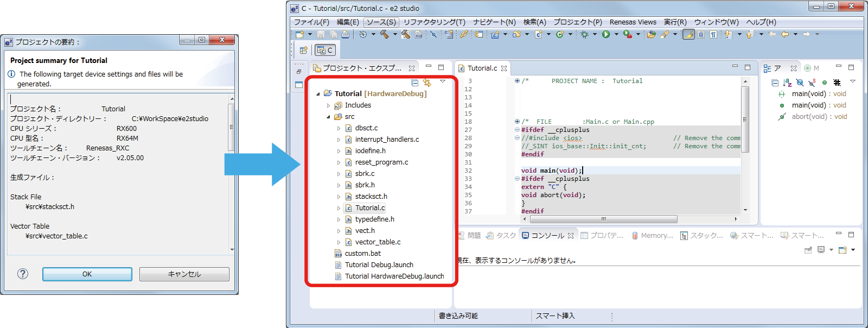Click the Previous Annotation arrow icon

tap(750, 34)
